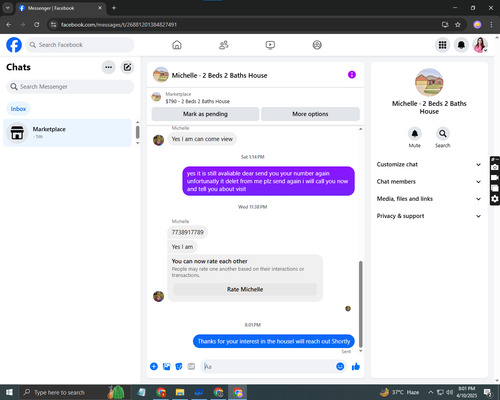Bookmark page with the star icon
500x400 pixels.
click(x=458, y=25)
